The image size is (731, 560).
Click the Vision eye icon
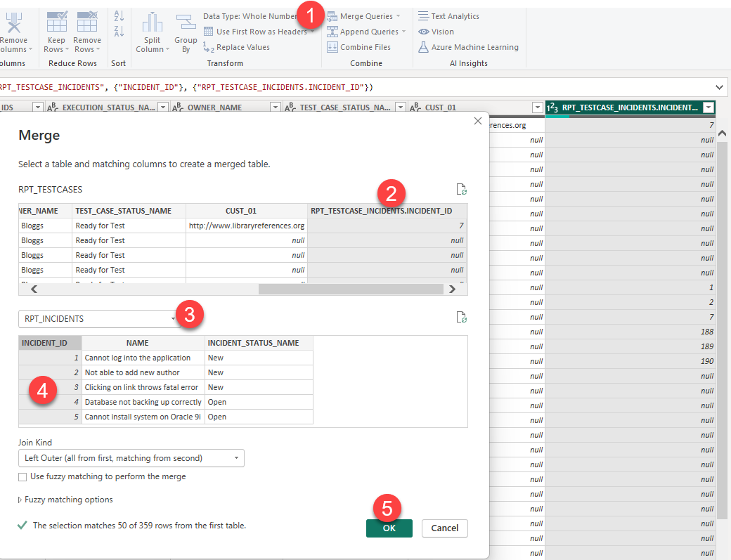click(423, 32)
